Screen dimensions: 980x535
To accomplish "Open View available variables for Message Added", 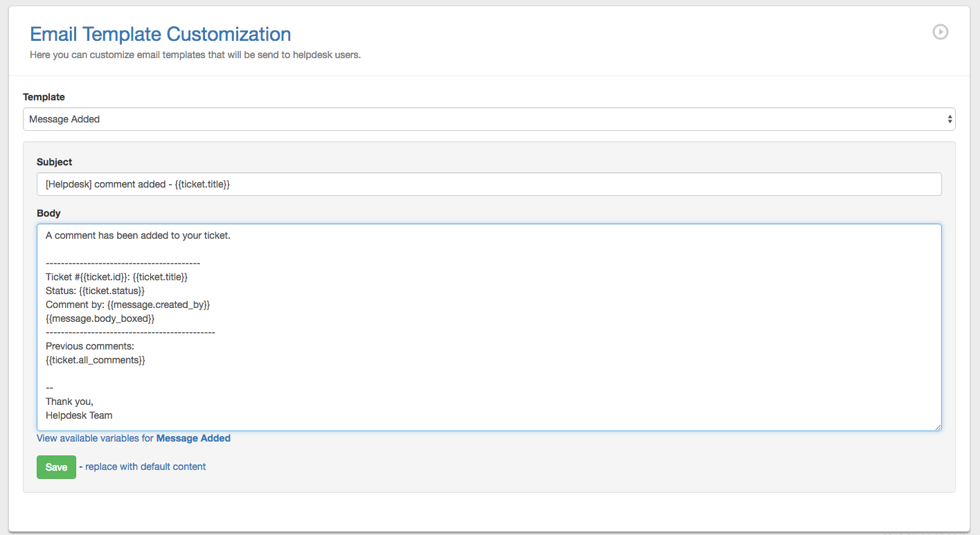I will 134,438.
